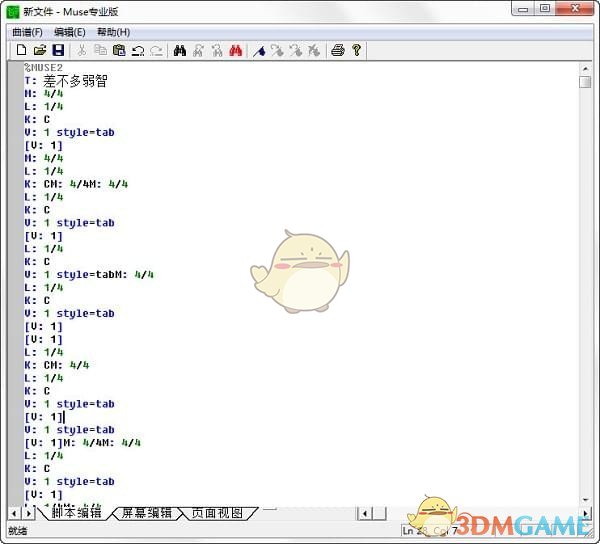Viewport: 600px width, 544px height.
Task: Click the vertical scrollbar thumb
Action: 585,82
